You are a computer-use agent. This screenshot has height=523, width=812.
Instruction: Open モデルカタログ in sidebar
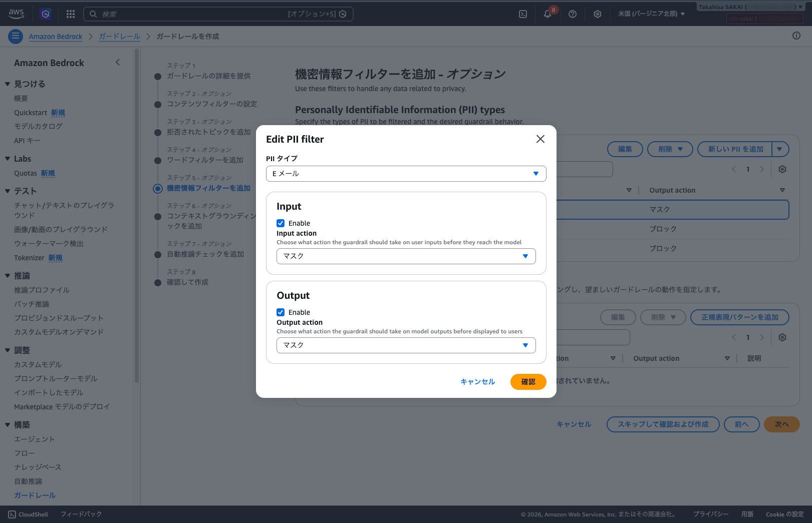(38, 127)
